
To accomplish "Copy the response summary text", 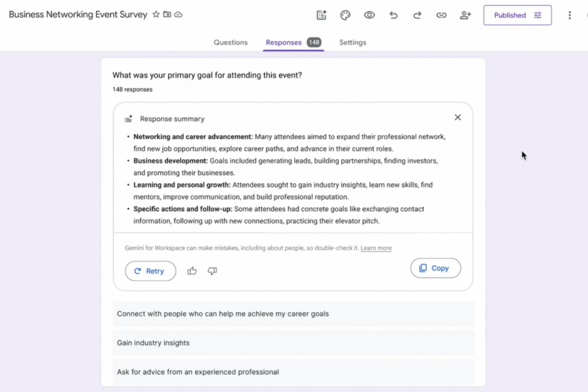I will pos(435,268).
